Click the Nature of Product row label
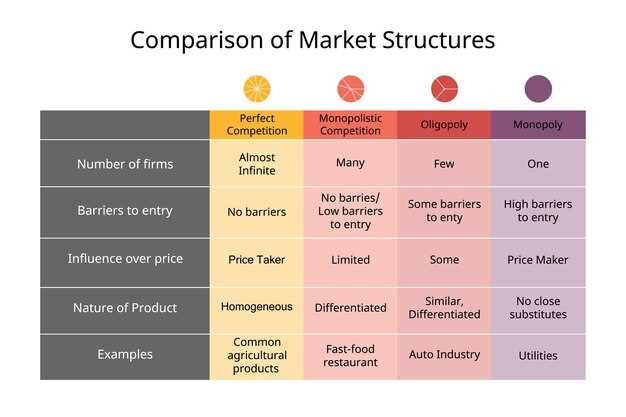 (125, 308)
